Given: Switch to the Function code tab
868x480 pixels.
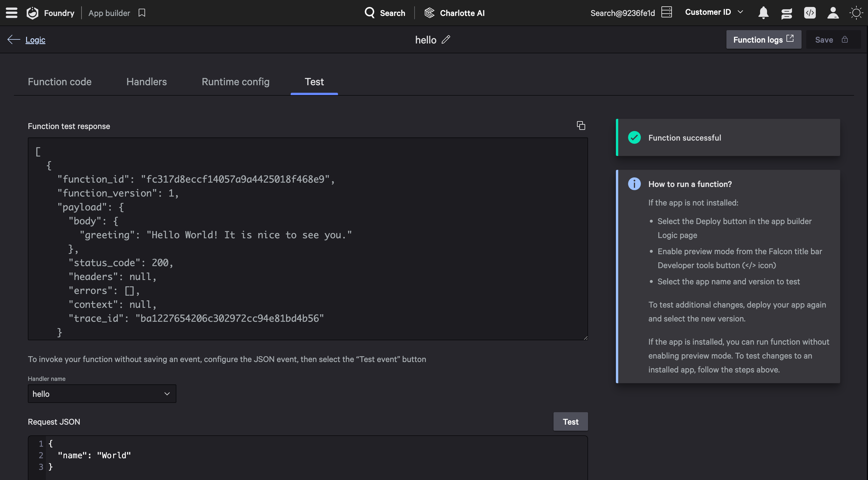Looking at the screenshot, I should tap(60, 82).
